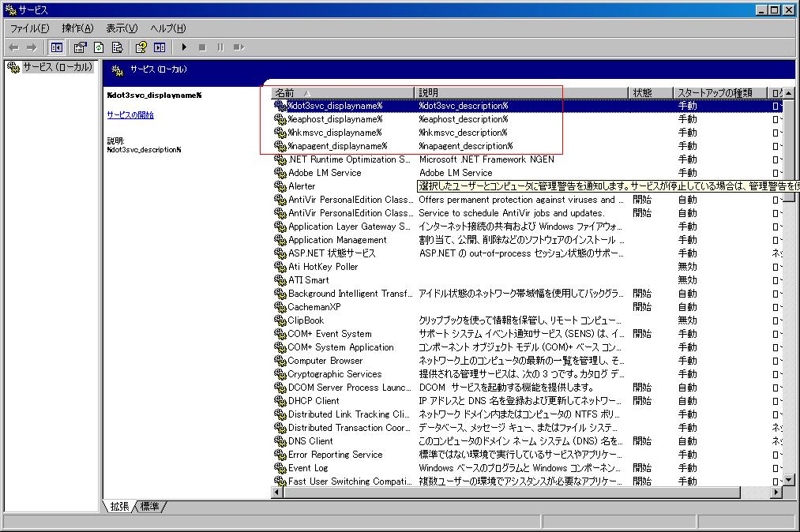The height and width of the screenshot is (532, 800).
Task: Click gear icon beside Alerter service
Action: click(x=280, y=186)
